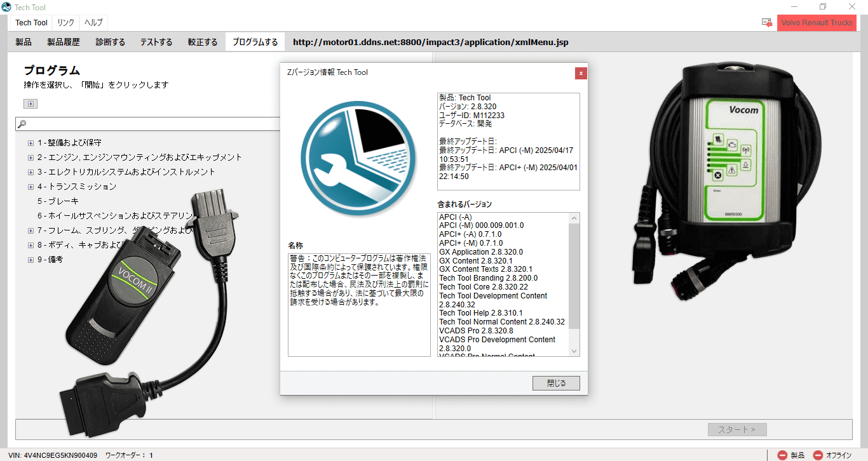
Task: Open the リンク menu
Action: tap(65, 23)
